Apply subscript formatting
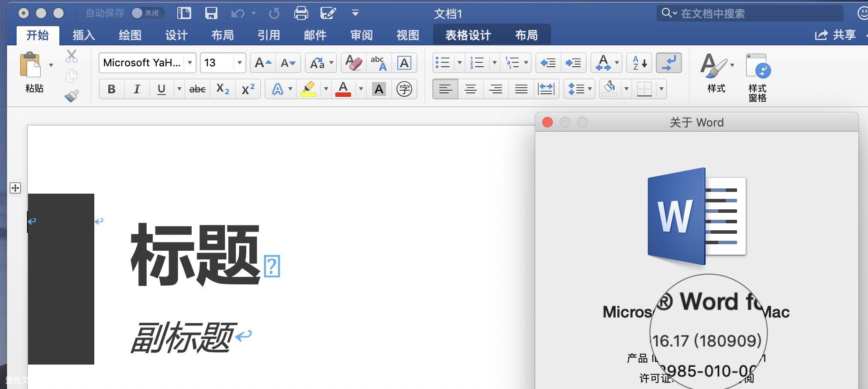Image resolution: width=868 pixels, height=389 pixels. pos(223,89)
